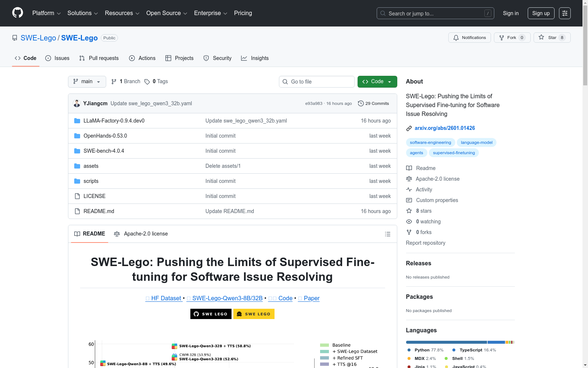588x368 pixels.
Task: Expand the Open Source menu
Action: point(167,13)
